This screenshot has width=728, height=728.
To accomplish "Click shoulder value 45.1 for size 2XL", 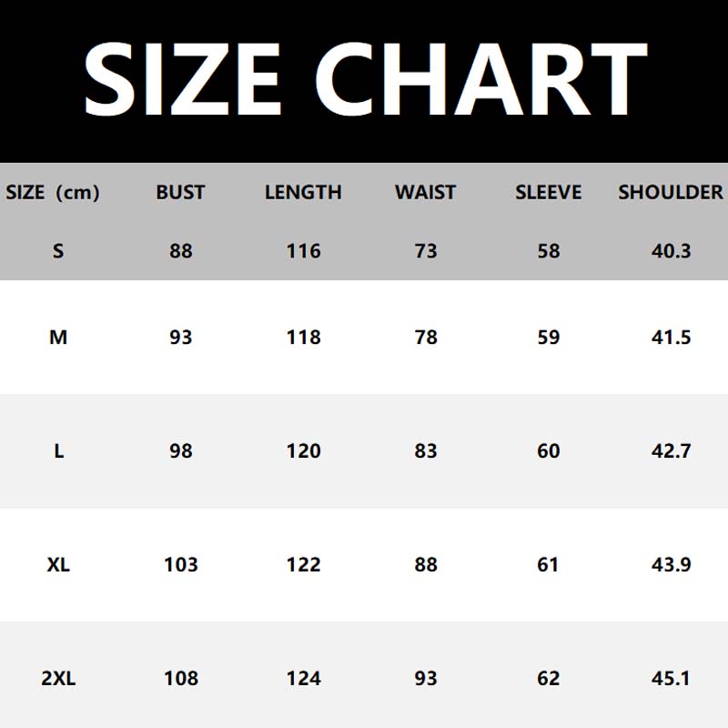I will pyautogui.click(x=672, y=678).
